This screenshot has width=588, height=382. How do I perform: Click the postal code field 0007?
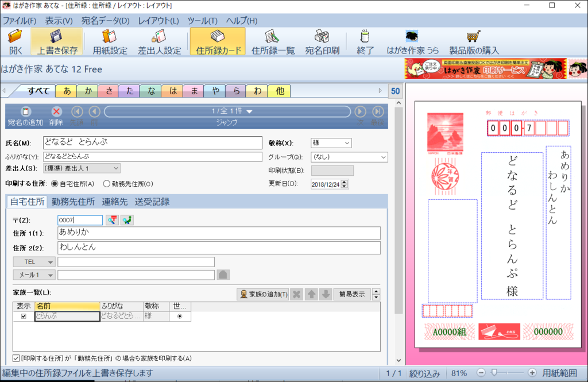[x=80, y=220]
